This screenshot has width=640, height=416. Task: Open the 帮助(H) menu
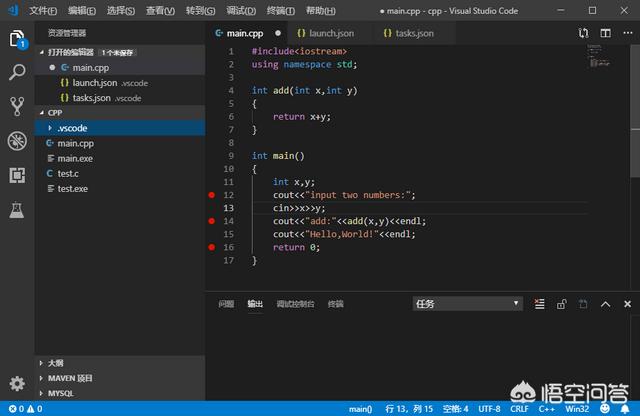tap(321, 11)
